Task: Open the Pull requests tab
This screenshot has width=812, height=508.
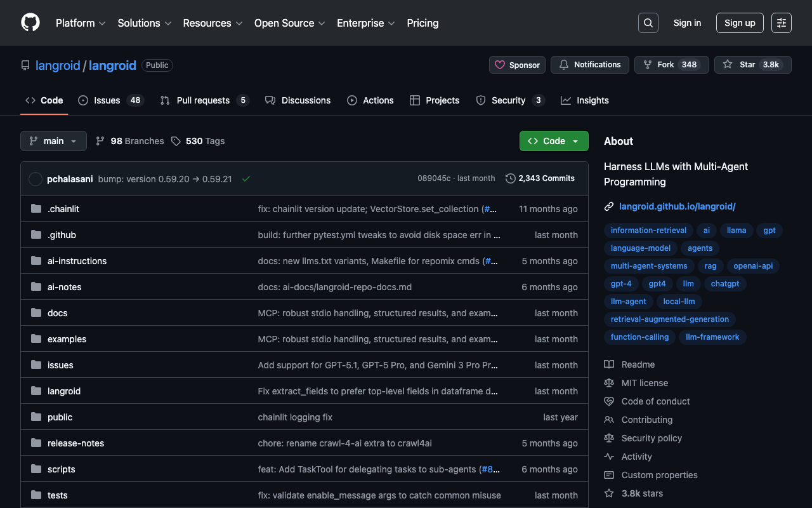Action: click(x=204, y=100)
